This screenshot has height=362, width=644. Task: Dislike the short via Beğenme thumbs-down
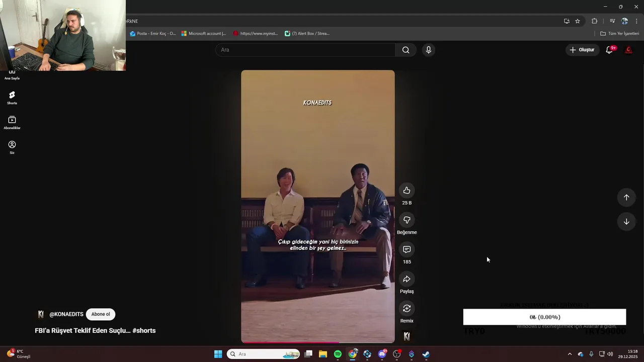tap(407, 220)
